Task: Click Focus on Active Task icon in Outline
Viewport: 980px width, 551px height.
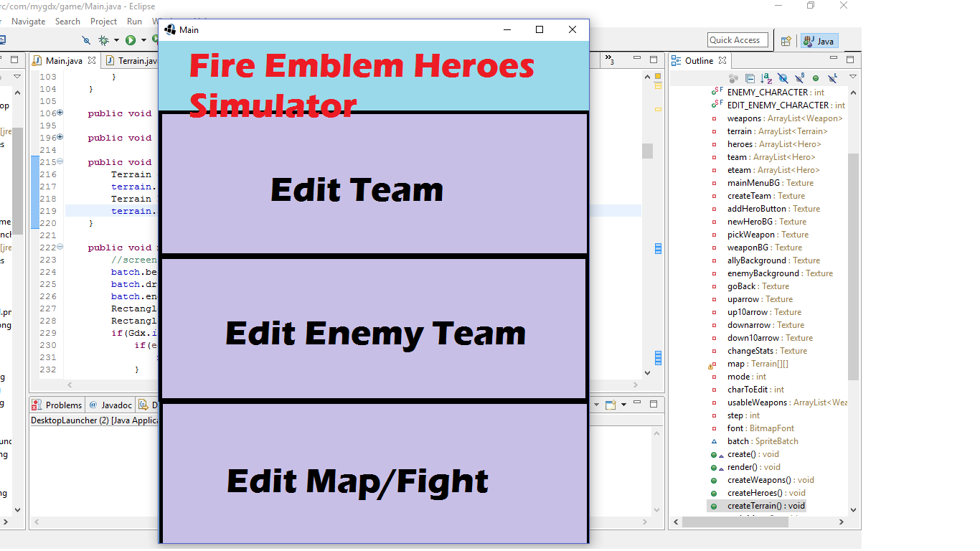Action: [x=733, y=78]
